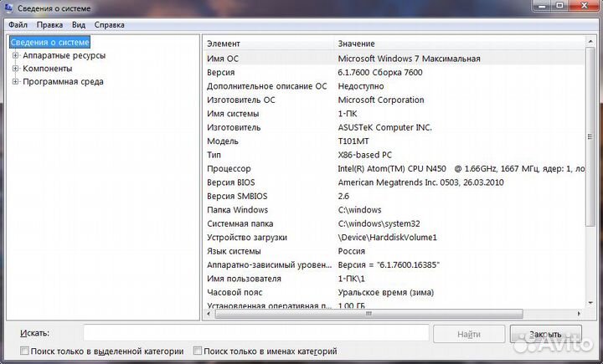Screen dimensions: 603x364
Task: Select the Версия row label
Action: [x=221, y=72]
